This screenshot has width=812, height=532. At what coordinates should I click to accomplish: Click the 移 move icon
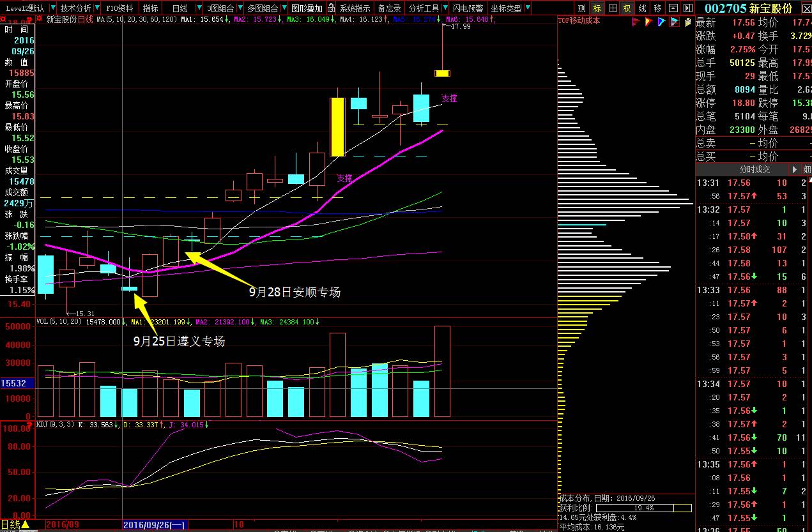pyautogui.click(x=658, y=8)
